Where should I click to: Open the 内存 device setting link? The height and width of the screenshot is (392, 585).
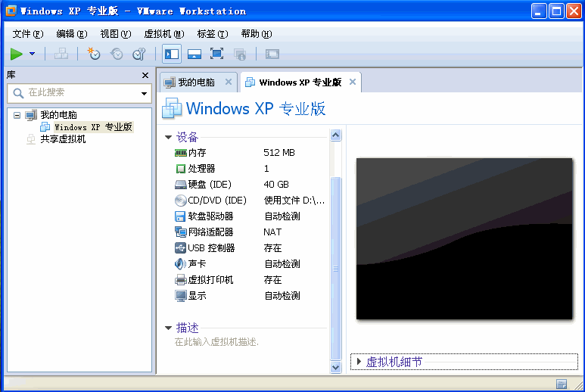(197, 153)
